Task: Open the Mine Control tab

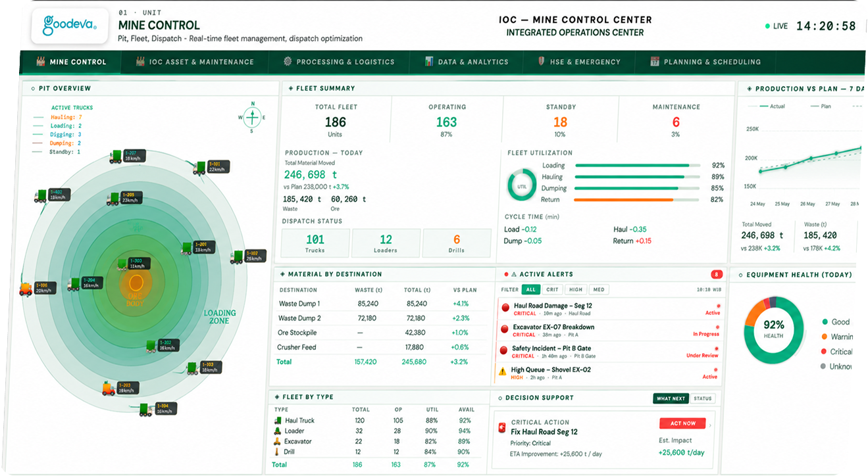Action: 70,62
